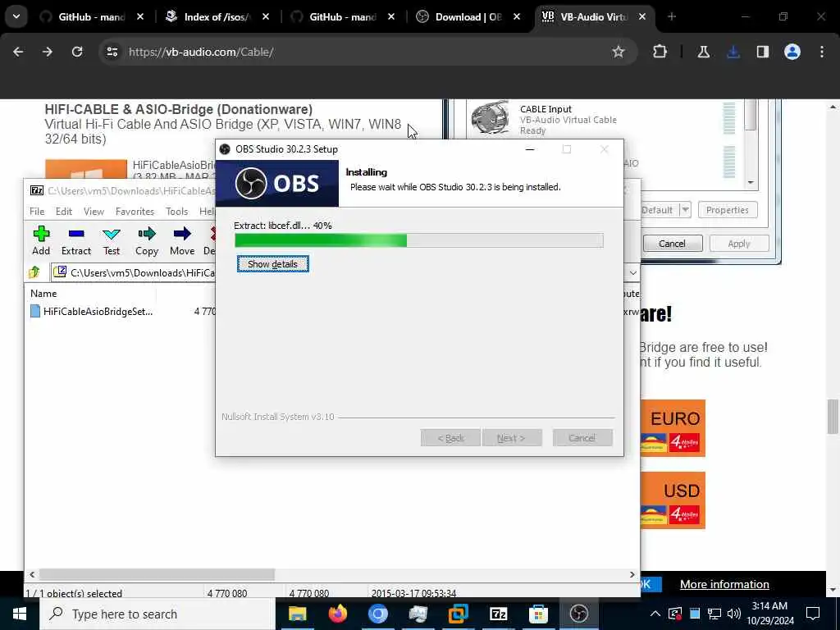Open the browser three-dot menu
The width and height of the screenshot is (840, 630).
pyautogui.click(x=821, y=52)
